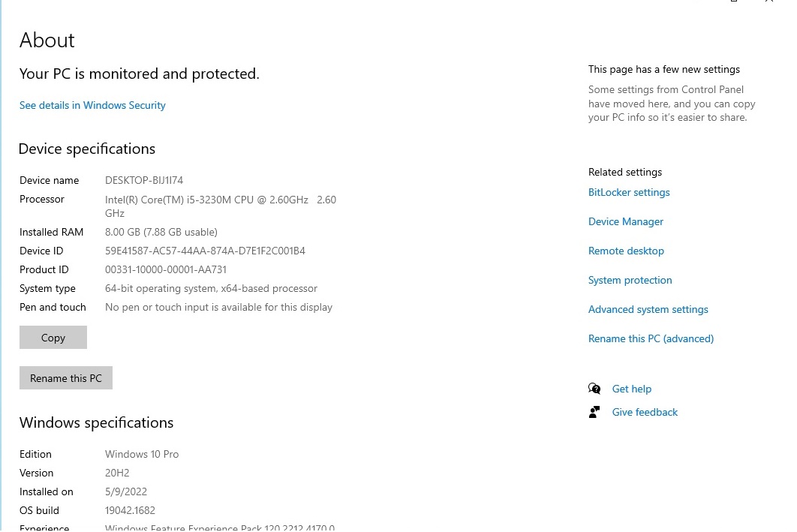The image size is (797, 532).
Task: Open See details in Windows Security
Action: click(x=92, y=105)
